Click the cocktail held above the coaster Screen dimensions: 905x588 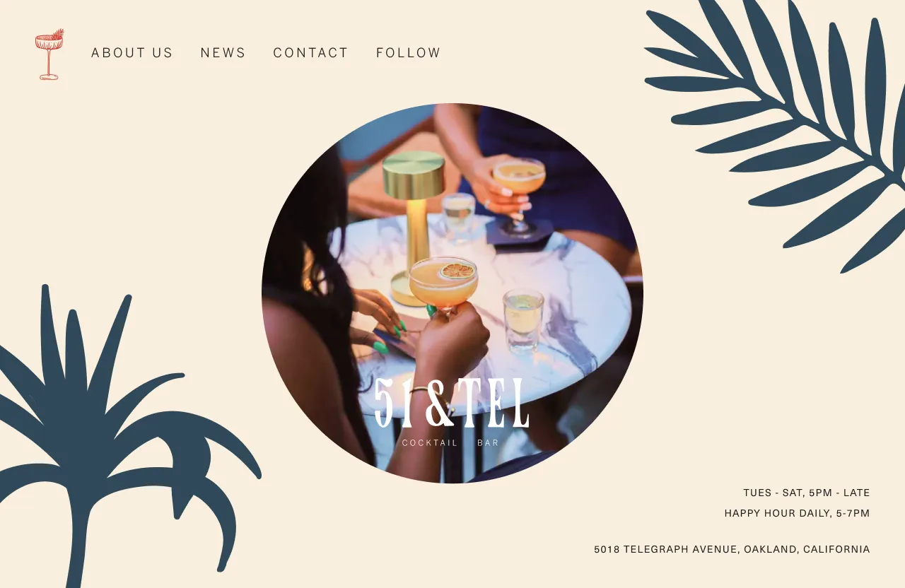click(x=520, y=191)
